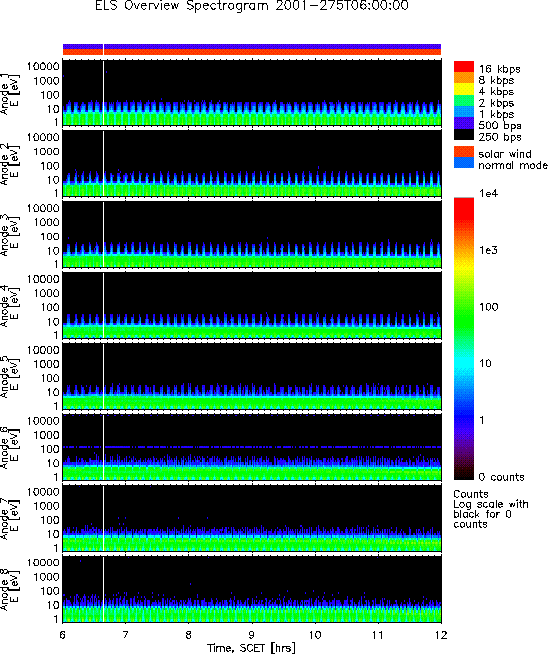Click the hour 8 time axis tick label
This screenshot has width=548, height=654.
pos(189,635)
